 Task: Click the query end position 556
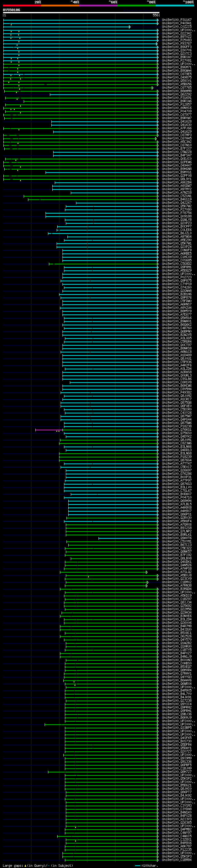pyautogui.click(x=155, y=15)
